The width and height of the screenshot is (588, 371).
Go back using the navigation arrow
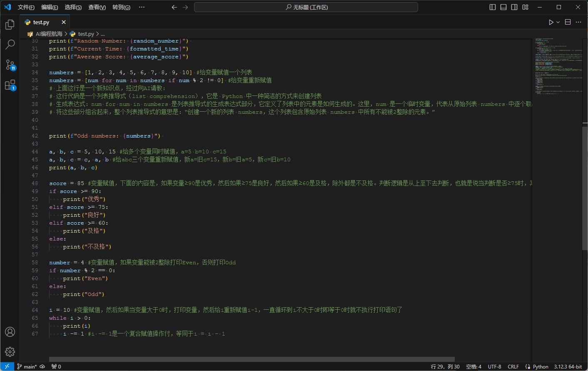pyautogui.click(x=174, y=7)
